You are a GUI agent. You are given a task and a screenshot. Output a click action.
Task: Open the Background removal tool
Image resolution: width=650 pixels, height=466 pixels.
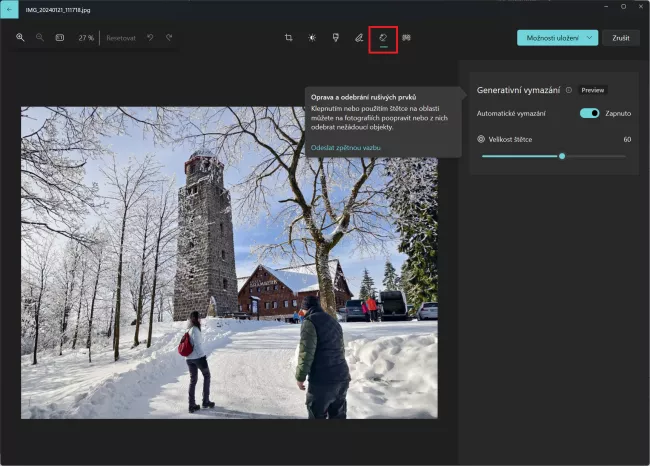[406, 38]
